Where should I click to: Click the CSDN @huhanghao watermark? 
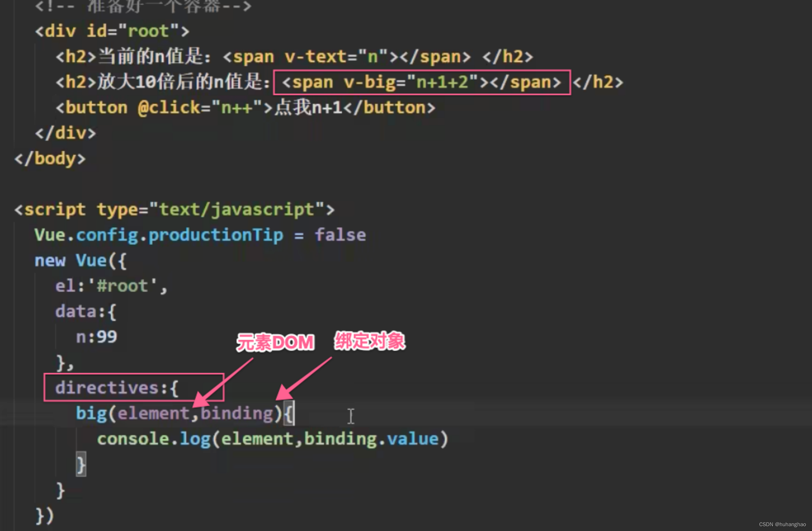[782, 524]
